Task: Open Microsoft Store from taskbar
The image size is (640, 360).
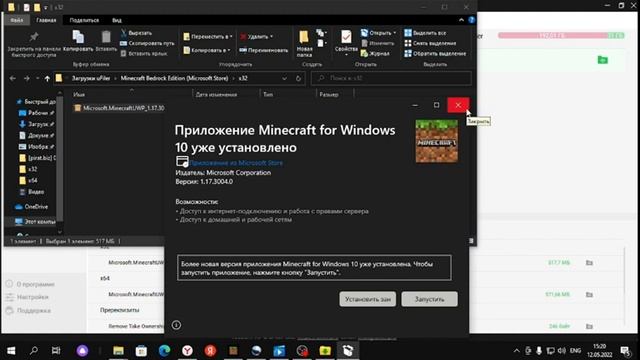Action: pos(141,351)
